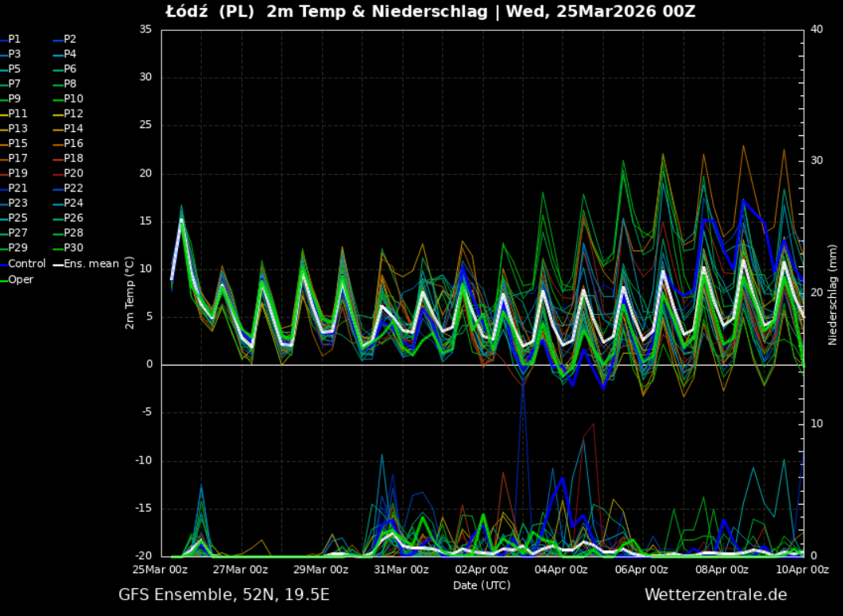844x616 pixels.
Task: Click the GFS Ensemble, 52N, 19.5E caption
Action: point(224,595)
